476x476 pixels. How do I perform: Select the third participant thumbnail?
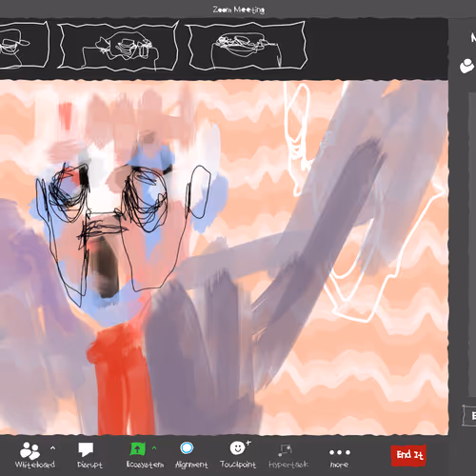click(247, 46)
